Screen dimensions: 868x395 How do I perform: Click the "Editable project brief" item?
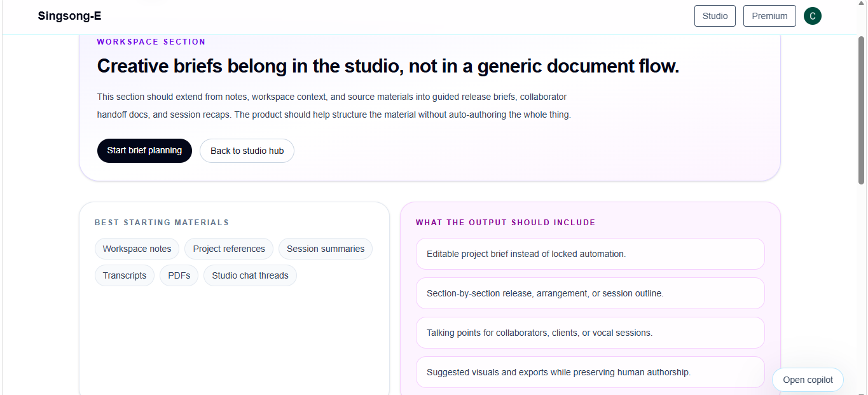590,254
